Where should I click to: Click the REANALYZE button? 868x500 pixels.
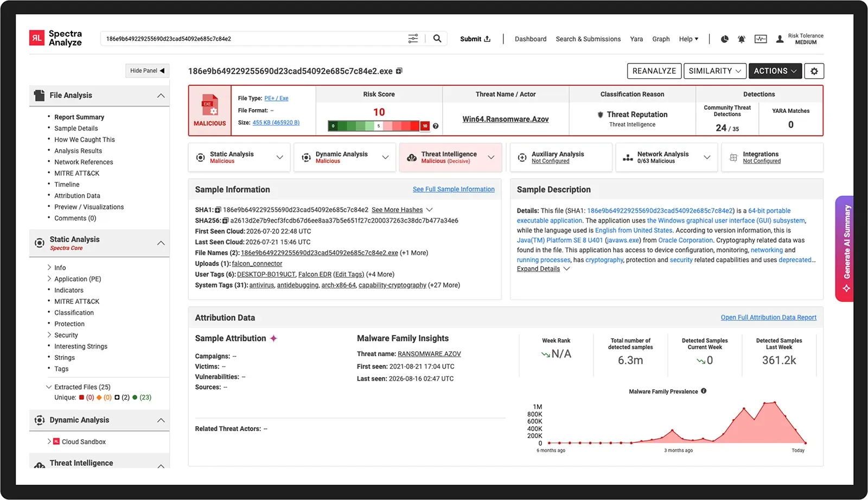point(654,71)
